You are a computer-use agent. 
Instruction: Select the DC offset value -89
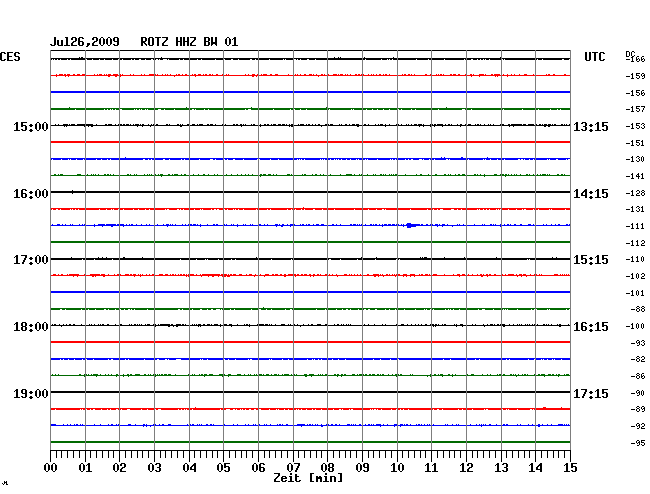point(638,409)
